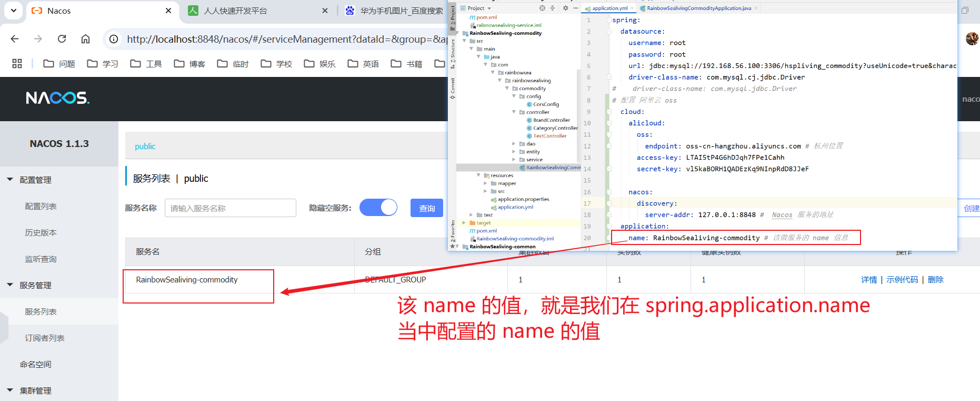Open the browser home page
980x401 pixels.
(85, 39)
